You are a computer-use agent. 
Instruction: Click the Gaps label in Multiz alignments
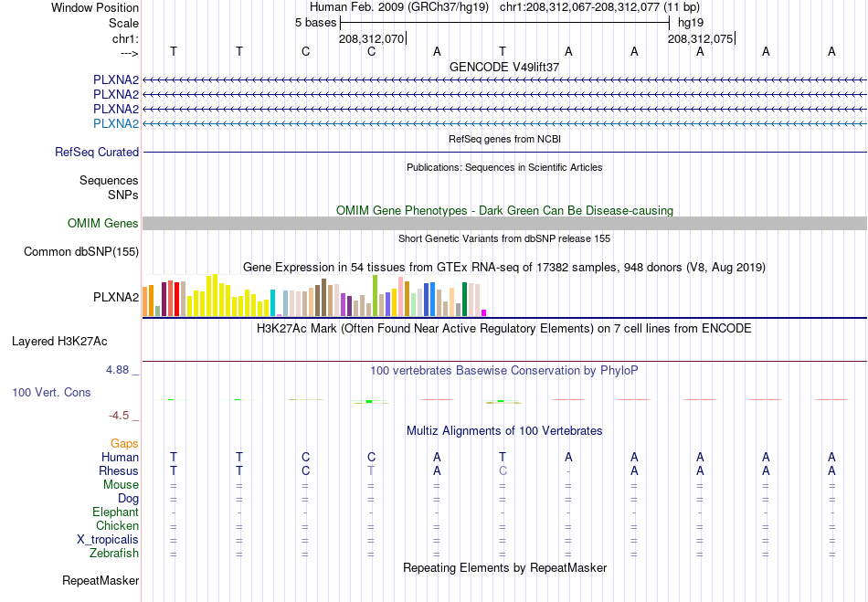point(124,444)
